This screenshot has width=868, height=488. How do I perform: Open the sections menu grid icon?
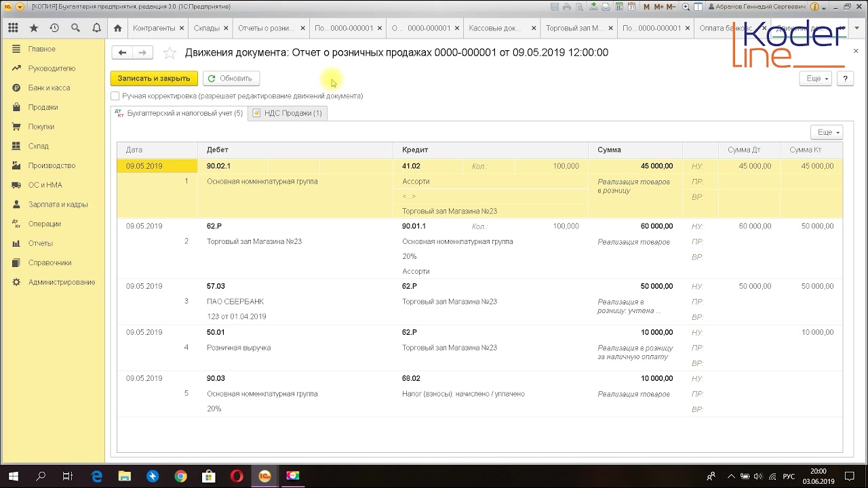[13, 28]
